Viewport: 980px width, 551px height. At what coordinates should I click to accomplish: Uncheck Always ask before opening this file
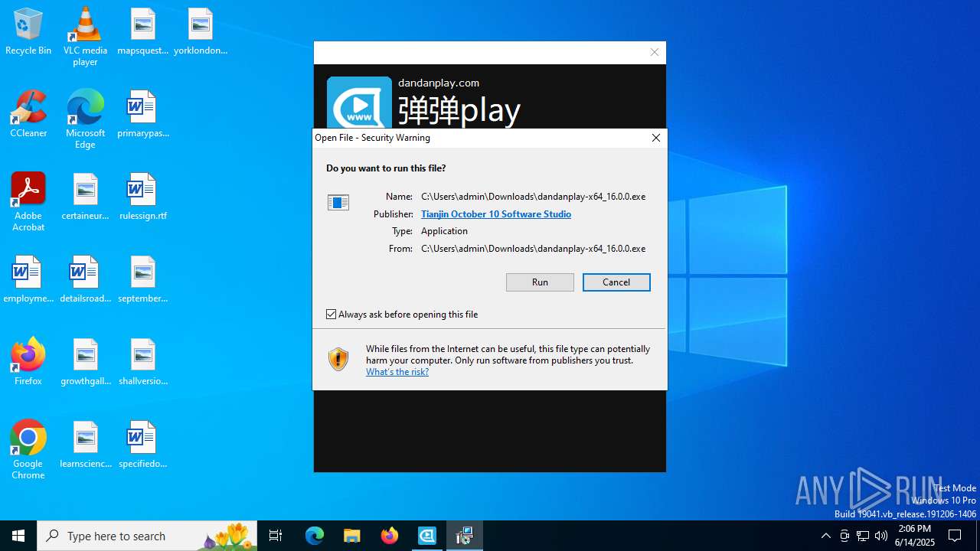[332, 315]
